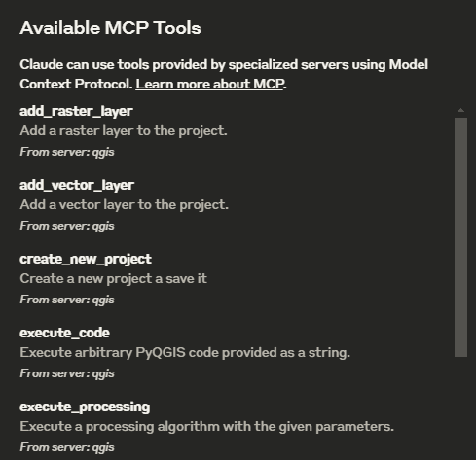
Task: Click 'From server: qgis' under execute_code
Action: (x=67, y=373)
